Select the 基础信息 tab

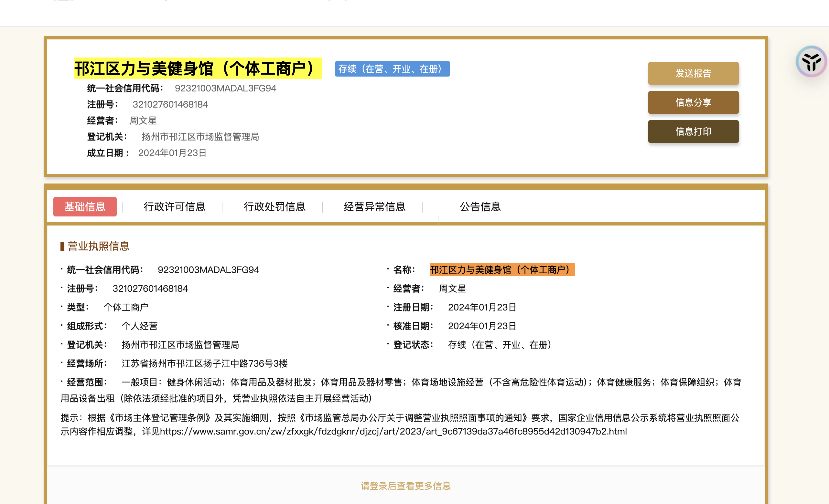tap(85, 206)
